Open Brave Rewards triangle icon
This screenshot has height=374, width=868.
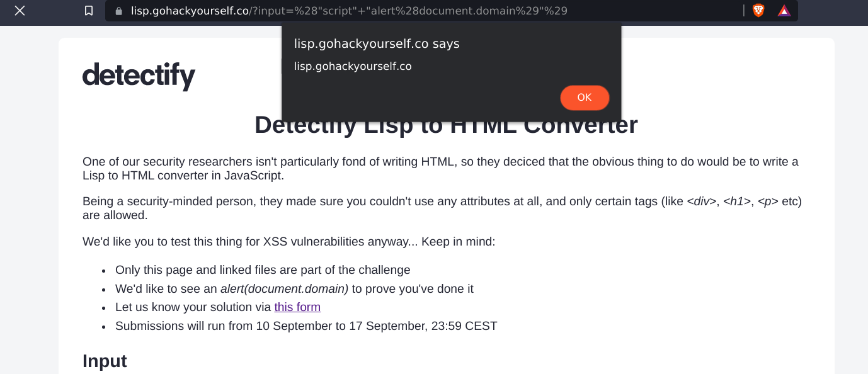tap(784, 11)
